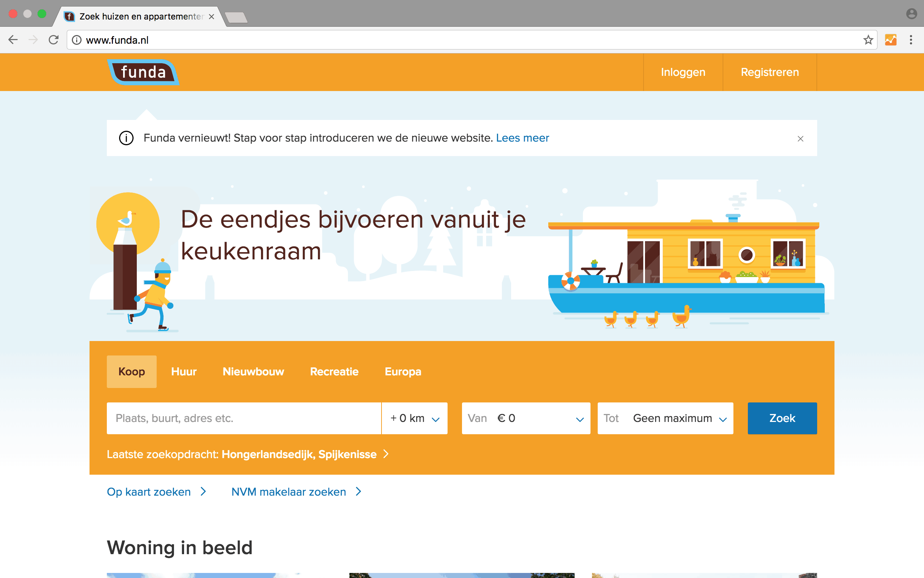Close the funda browser tab
Image resolution: width=924 pixels, height=578 pixels.
pyautogui.click(x=212, y=17)
